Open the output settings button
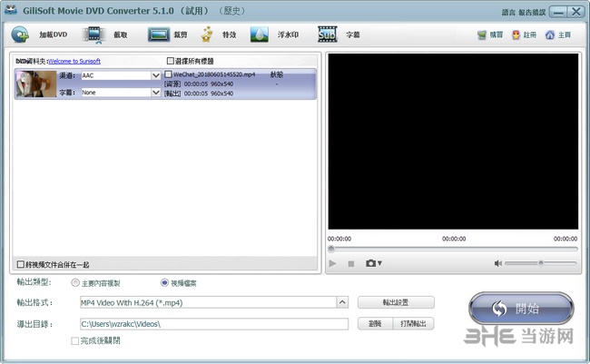 396,302
